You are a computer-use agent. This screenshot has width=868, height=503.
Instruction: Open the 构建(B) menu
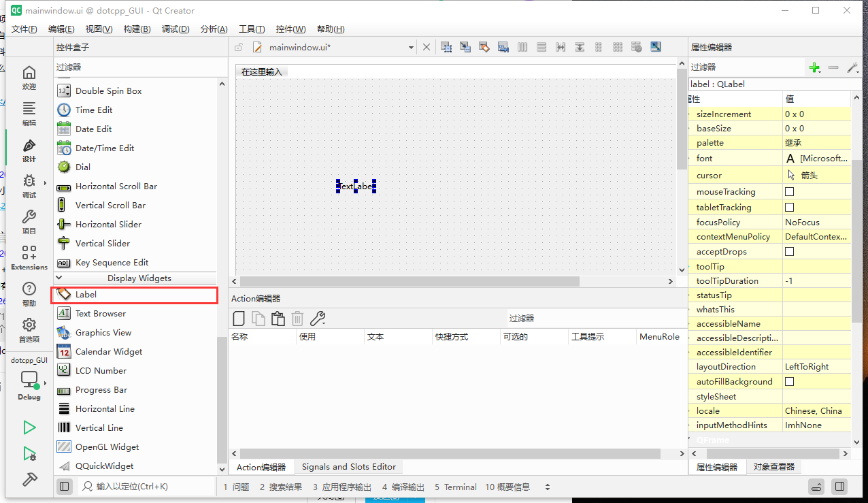click(137, 29)
